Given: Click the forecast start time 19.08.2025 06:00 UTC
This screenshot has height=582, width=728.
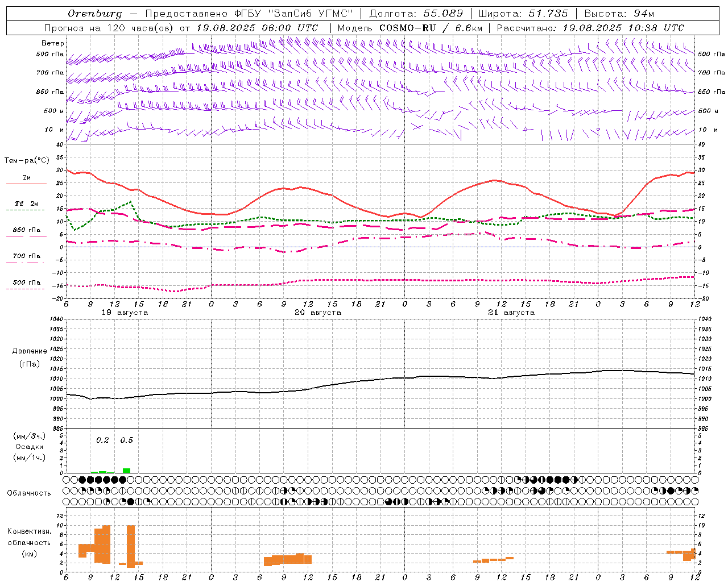Looking at the screenshot, I should [257, 28].
